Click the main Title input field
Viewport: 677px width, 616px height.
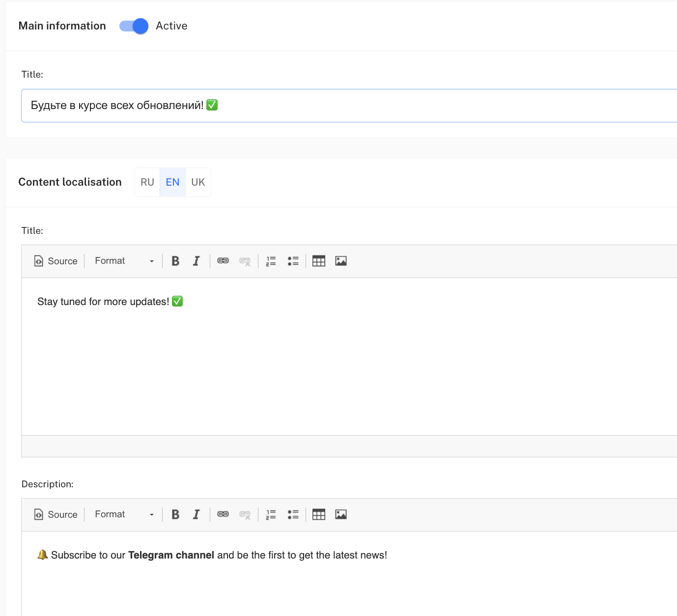[344, 106]
